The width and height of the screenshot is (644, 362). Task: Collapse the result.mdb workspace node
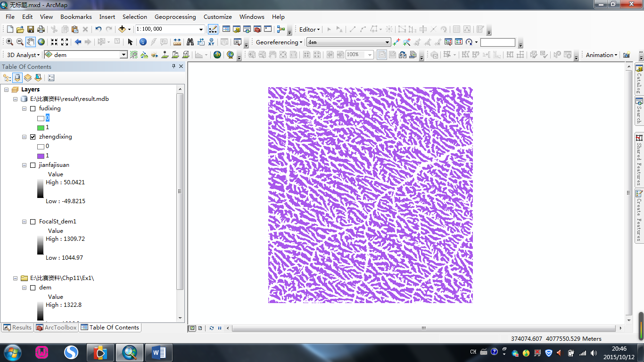pos(15,99)
